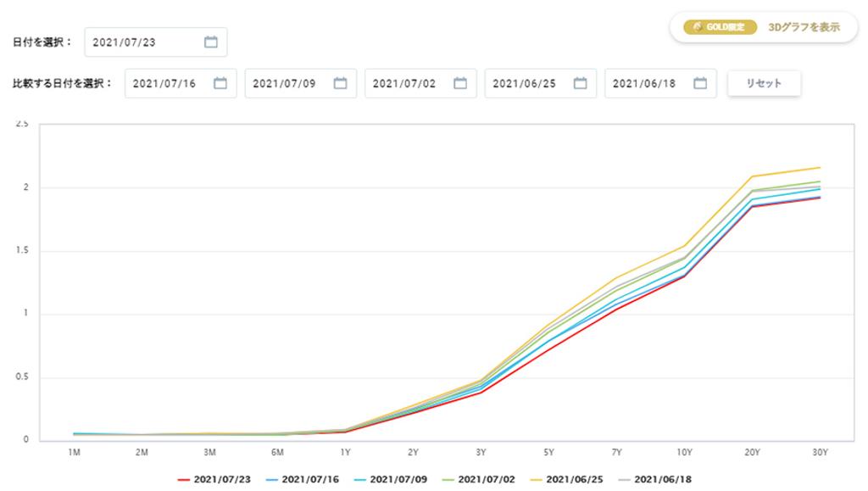Select the 2021/06/18 comparison date field
This screenshot has height=491, width=868.
(x=660, y=84)
